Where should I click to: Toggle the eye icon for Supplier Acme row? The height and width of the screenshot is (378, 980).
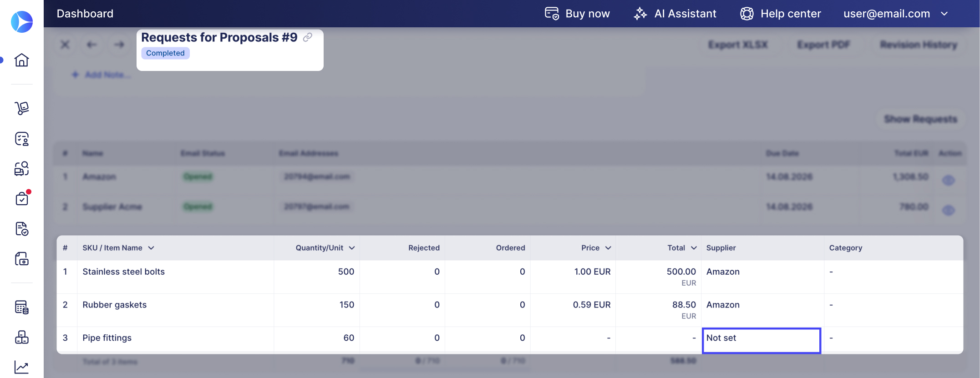point(948,211)
